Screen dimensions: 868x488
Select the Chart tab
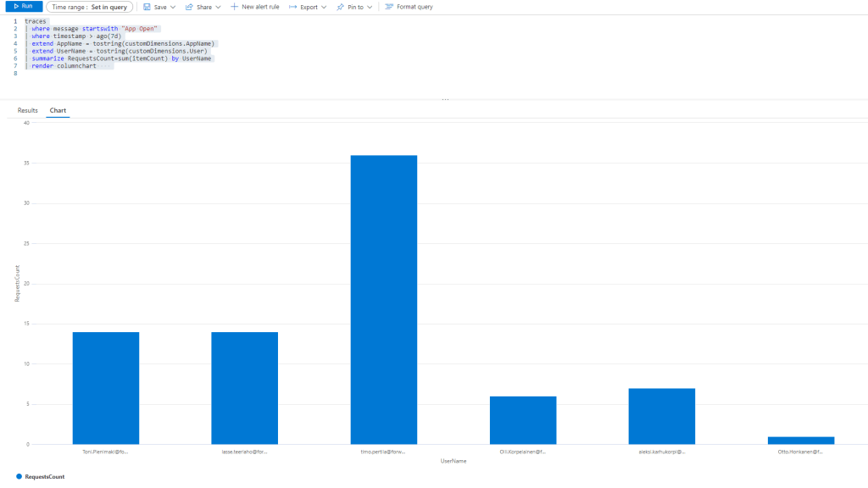coord(58,110)
